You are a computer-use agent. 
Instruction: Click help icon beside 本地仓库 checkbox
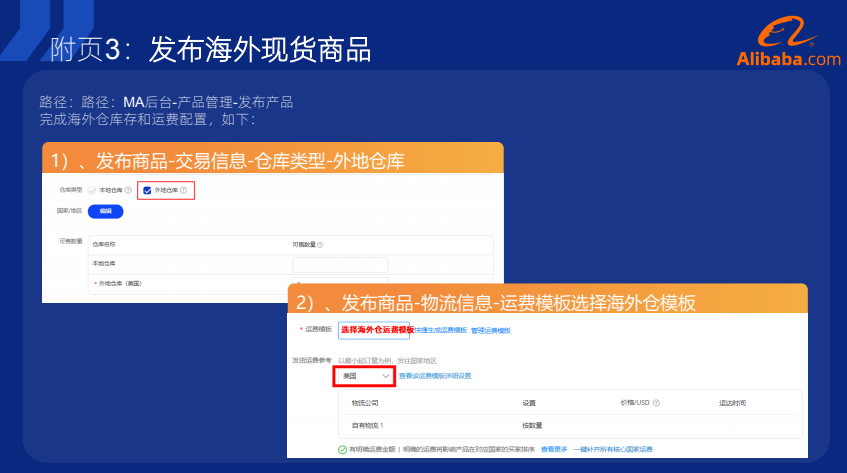point(128,190)
